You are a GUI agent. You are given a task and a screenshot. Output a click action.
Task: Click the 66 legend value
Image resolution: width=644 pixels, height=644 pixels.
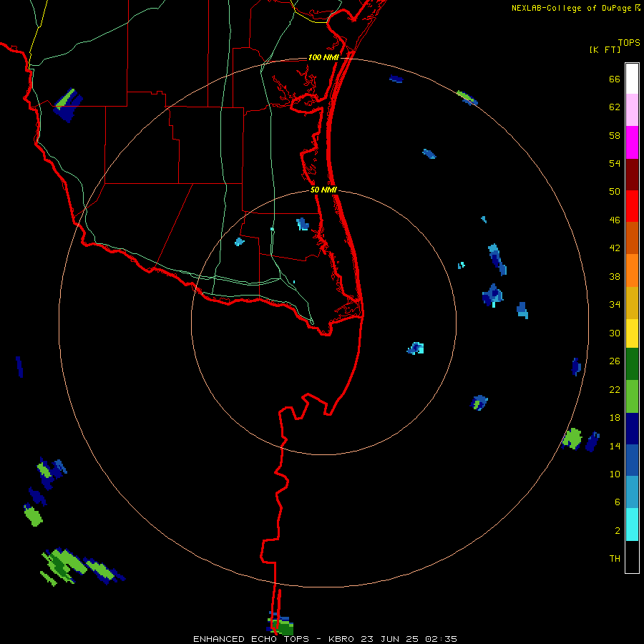615,79
